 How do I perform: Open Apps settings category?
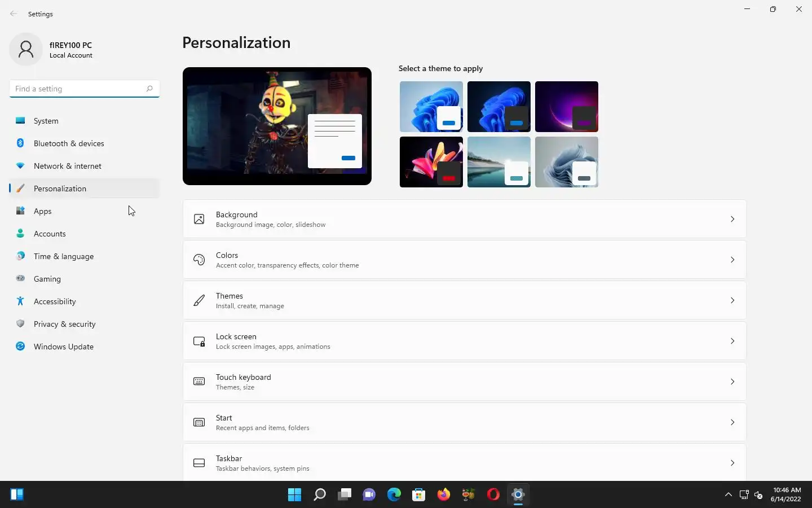click(85, 211)
